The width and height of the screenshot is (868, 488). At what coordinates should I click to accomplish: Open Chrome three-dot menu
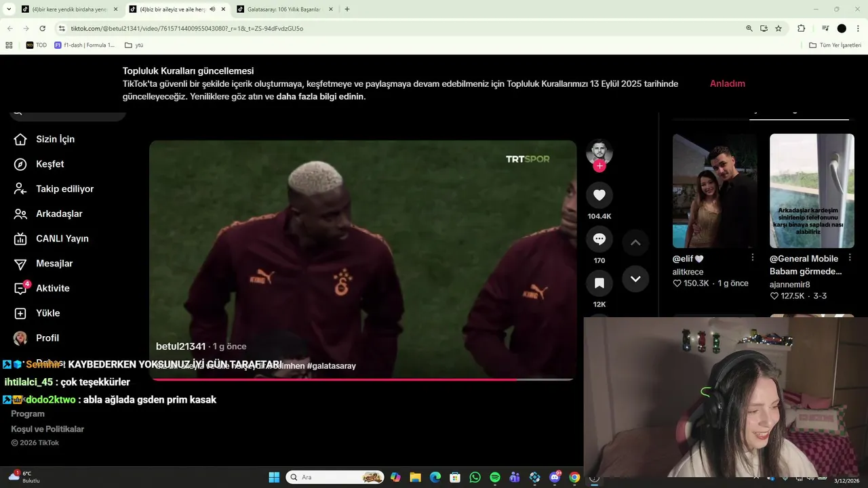[858, 28]
